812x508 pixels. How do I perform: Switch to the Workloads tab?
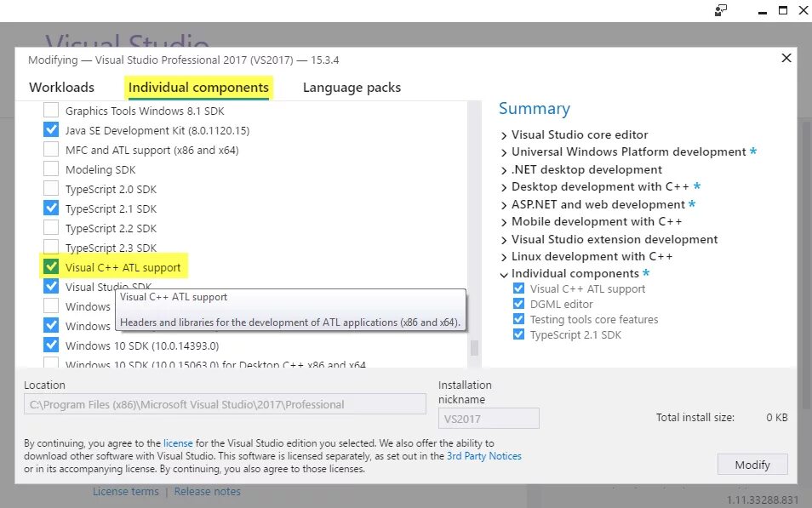[x=61, y=87]
